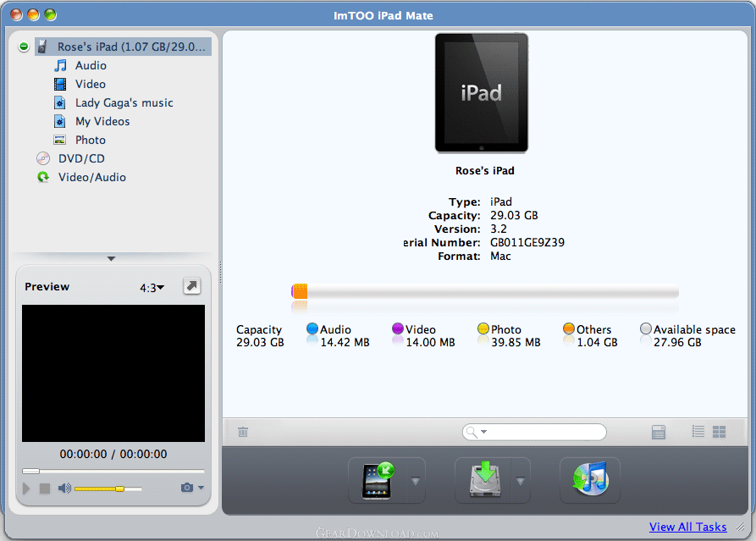Screen dimensions: 756x541
Task: Open the Audio library item
Action: [x=91, y=65]
